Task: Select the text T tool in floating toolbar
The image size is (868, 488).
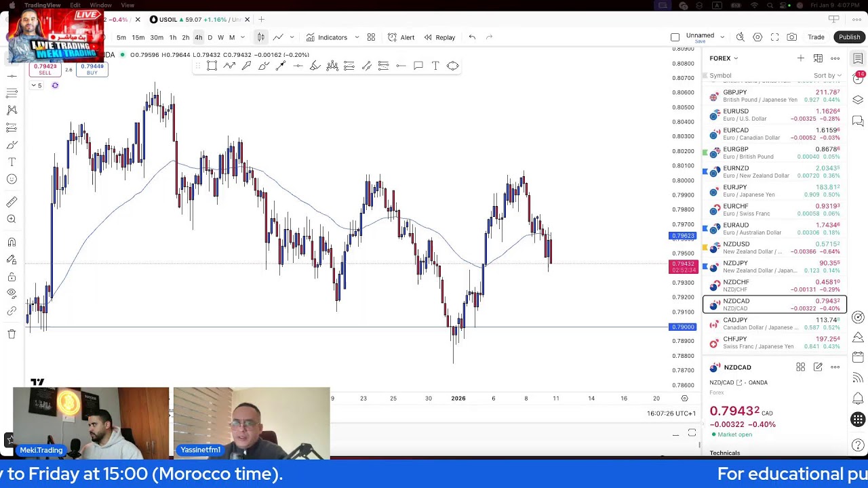Action: pyautogui.click(x=435, y=66)
